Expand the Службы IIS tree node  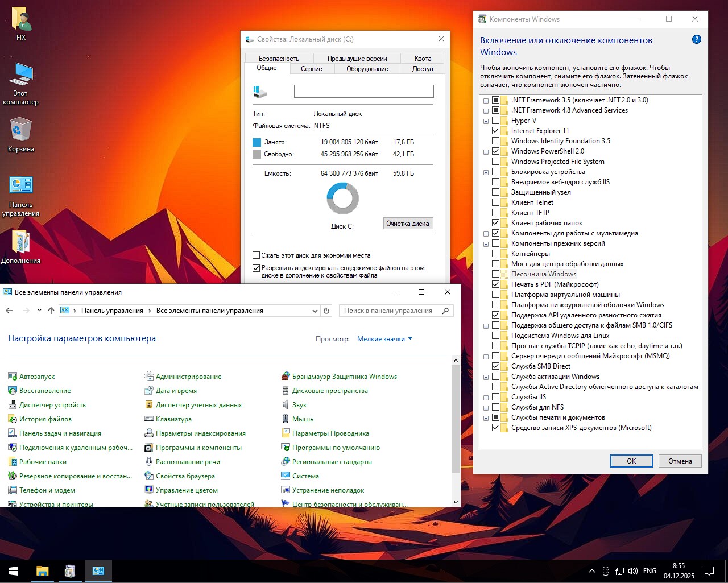[x=486, y=398]
